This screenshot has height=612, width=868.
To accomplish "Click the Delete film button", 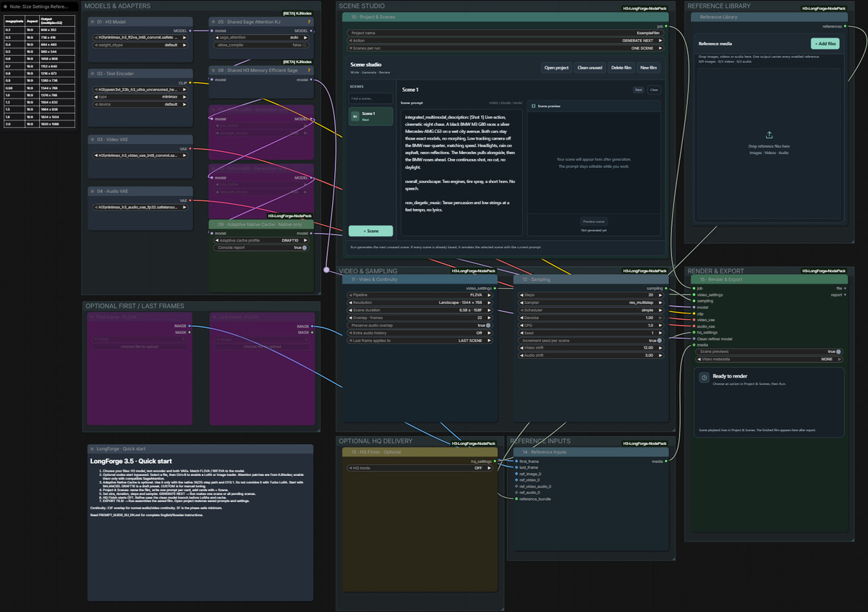I will pos(621,68).
